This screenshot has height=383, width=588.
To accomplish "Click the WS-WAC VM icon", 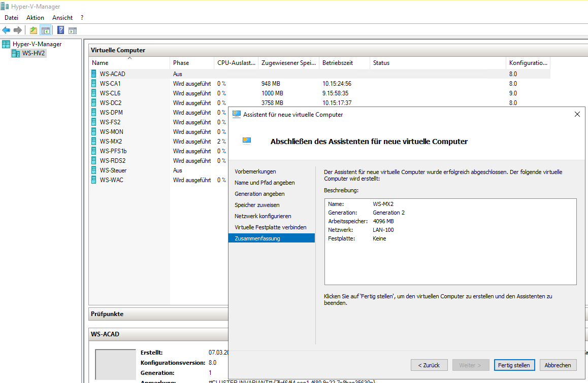I will (x=94, y=180).
